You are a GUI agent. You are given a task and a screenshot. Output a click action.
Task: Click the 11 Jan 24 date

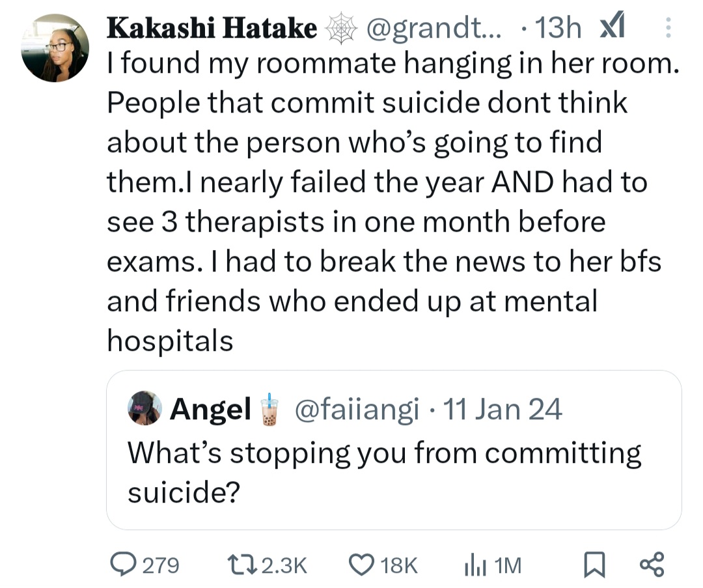pyautogui.click(x=501, y=410)
